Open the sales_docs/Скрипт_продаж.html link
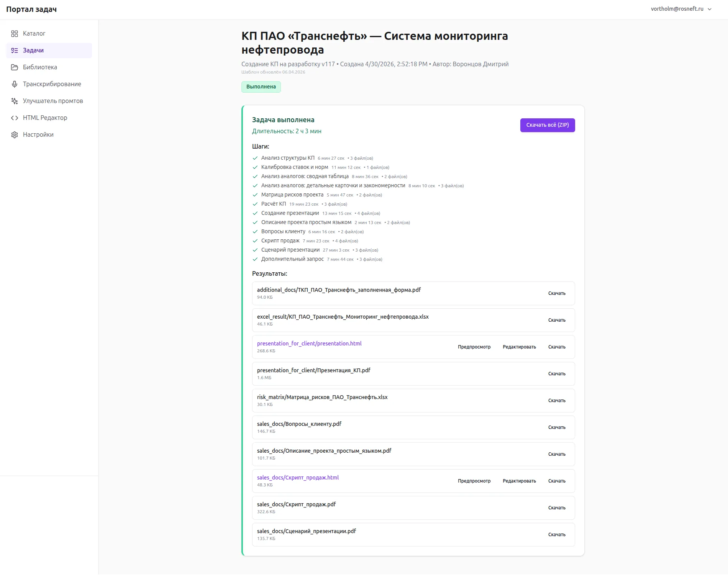The height and width of the screenshot is (576, 728). click(298, 478)
